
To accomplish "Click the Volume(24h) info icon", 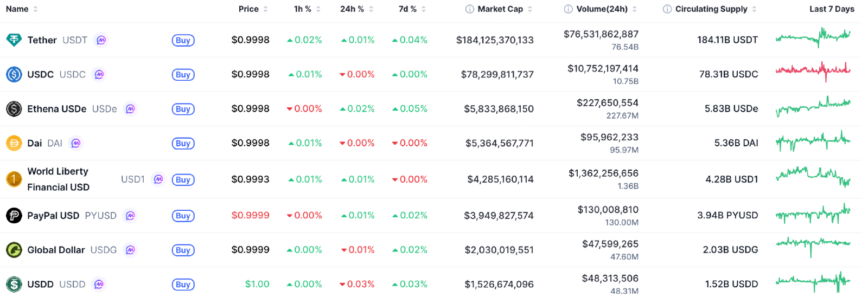I will (568, 9).
